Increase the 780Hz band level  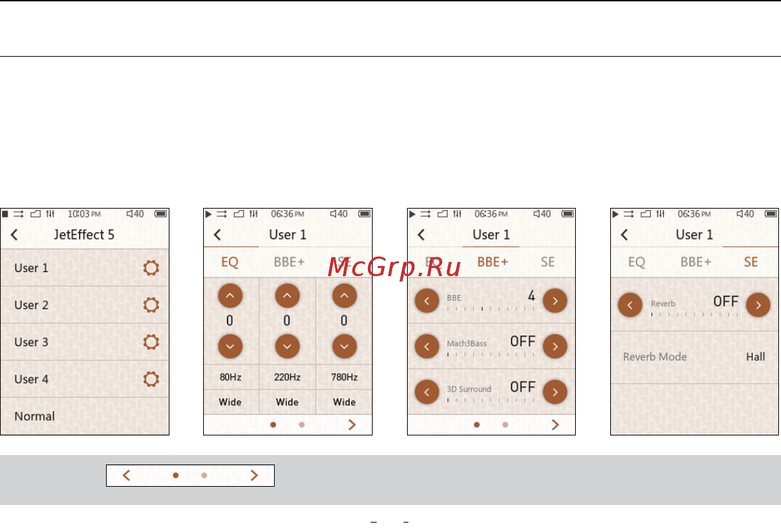(x=345, y=296)
